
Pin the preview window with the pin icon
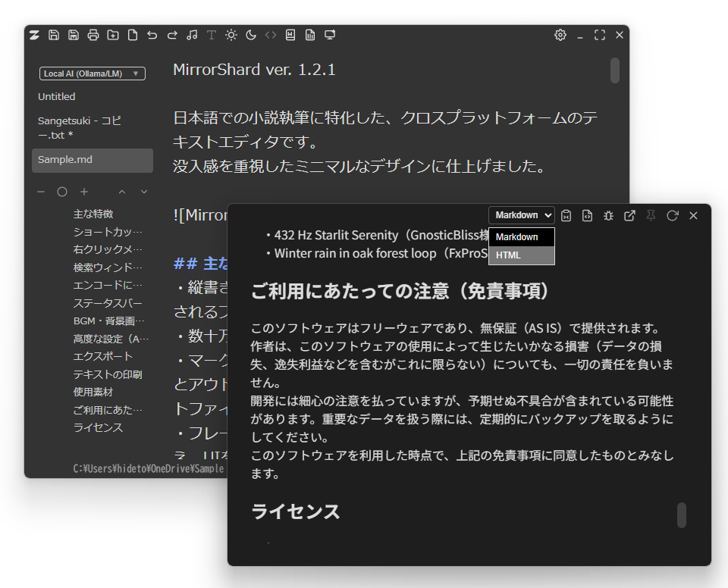[650, 215]
